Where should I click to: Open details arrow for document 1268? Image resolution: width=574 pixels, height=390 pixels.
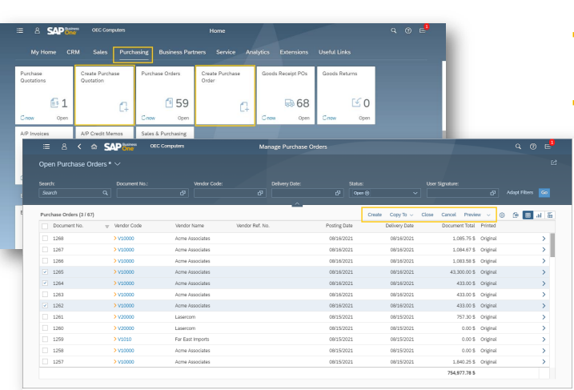(x=544, y=238)
